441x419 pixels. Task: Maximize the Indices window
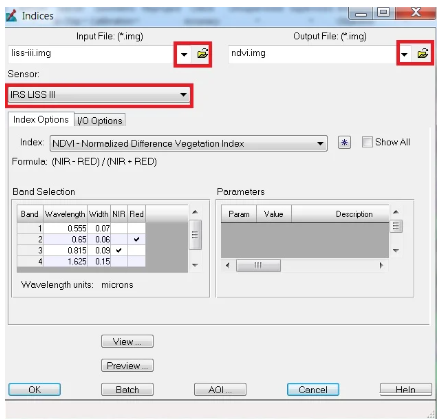coord(383,13)
